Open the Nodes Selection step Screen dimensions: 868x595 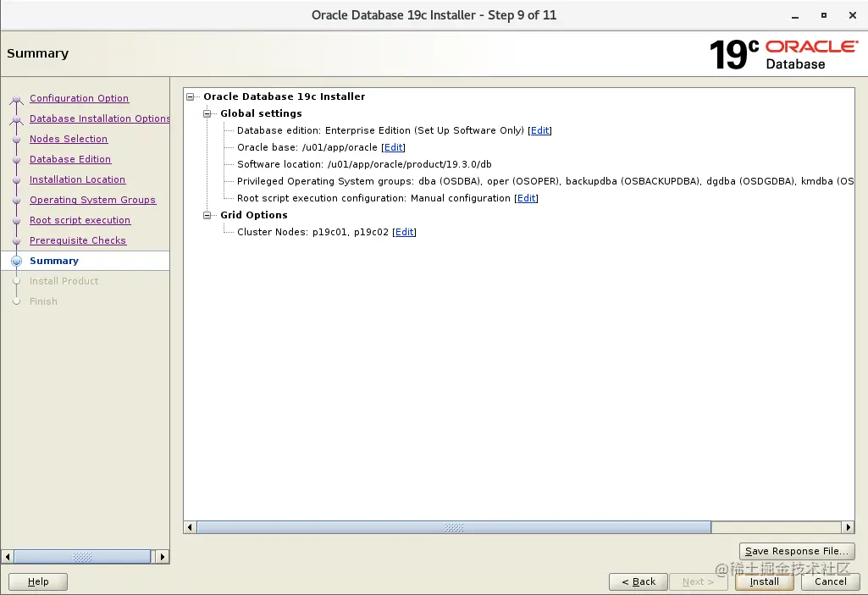(69, 139)
